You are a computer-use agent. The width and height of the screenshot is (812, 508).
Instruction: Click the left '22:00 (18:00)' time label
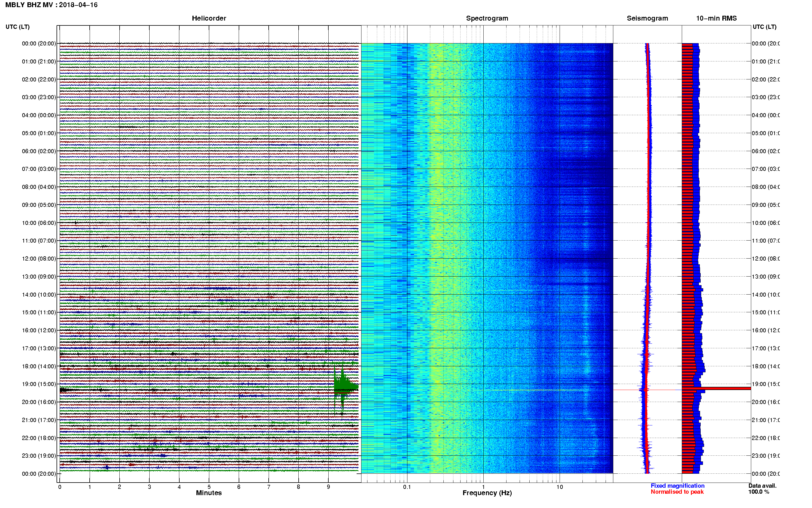pyautogui.click(x=39, y=438)
